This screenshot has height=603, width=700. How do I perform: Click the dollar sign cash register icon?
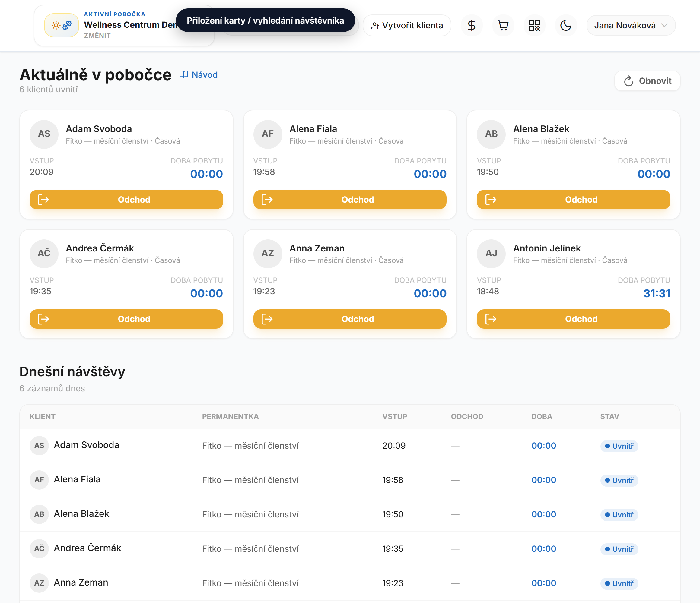(x=472, y=25)
